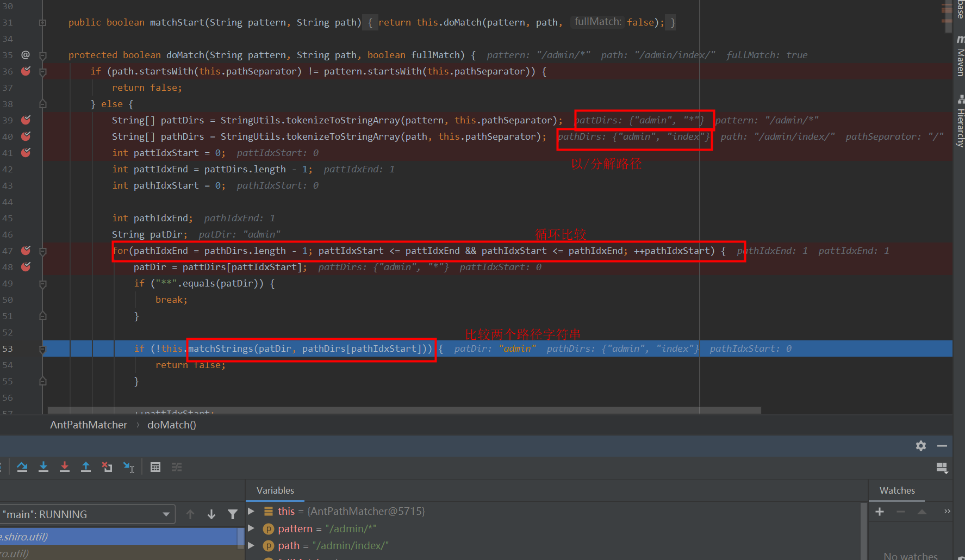This screenshot has width=965, height=560.
Task: Expand the 'path' variable node
Action: coord(251,545)
